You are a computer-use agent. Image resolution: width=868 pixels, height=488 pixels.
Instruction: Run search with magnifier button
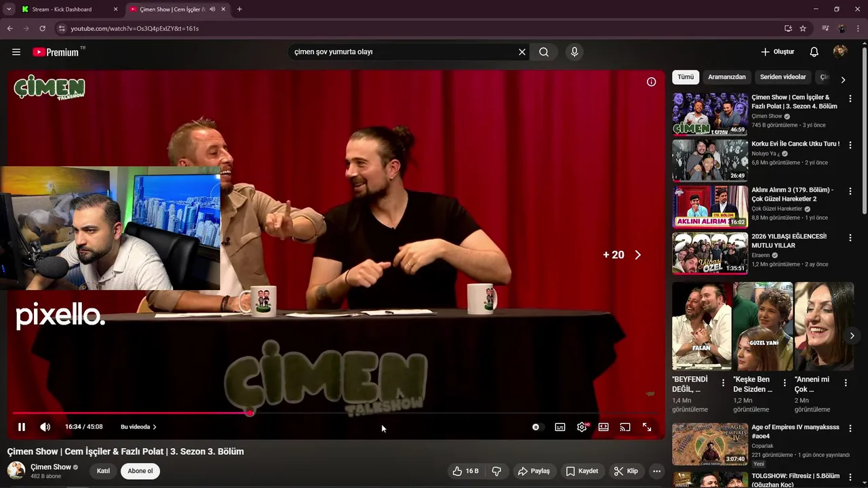pyautogui.click(x=544, y=52)
